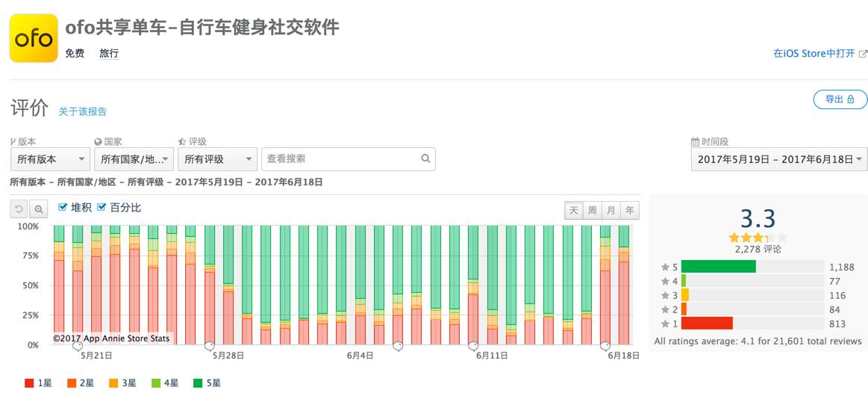The height and width of the screenshot is (408, 868).
Task: Toggle the 百分比 percentage checkbox
Action: 102,207
